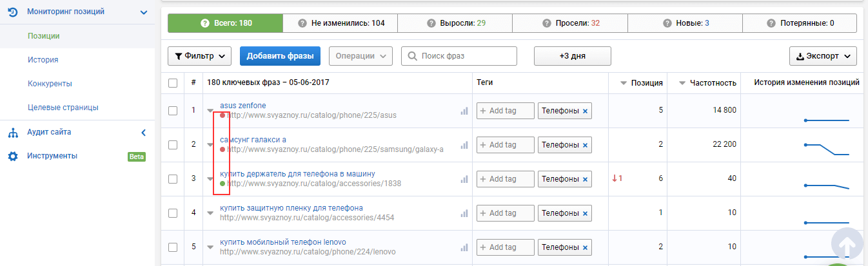
Task: Click bar chart icon for купить мобильный телефон lenovo
Action: coord(464,247)
